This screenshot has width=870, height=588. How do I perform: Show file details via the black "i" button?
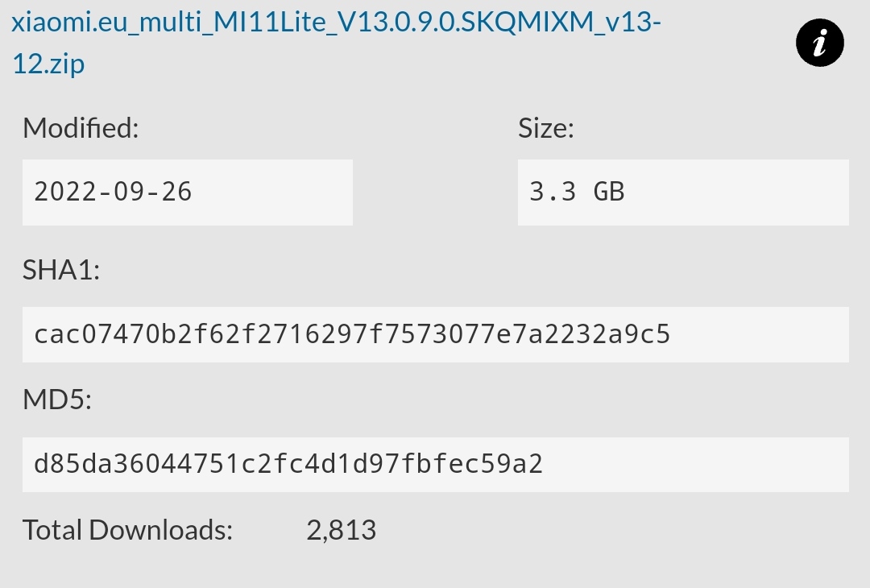(x=819, y=43)
